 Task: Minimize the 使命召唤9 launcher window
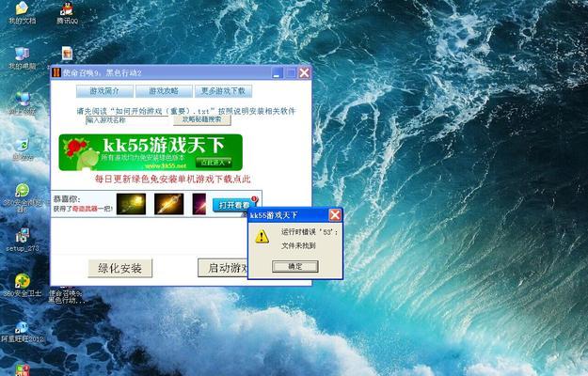tap(277, 72)
